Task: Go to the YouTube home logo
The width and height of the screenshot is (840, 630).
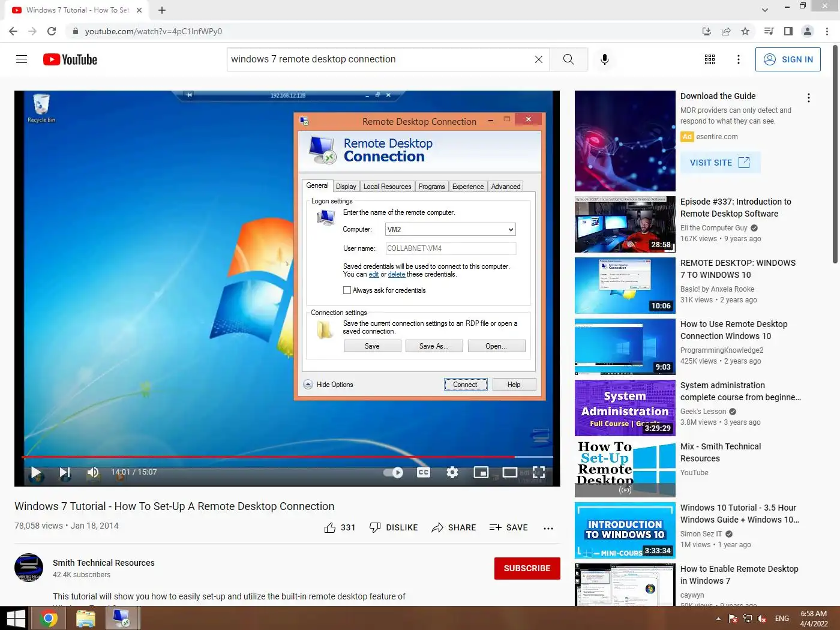Action: tap(70, 59)
